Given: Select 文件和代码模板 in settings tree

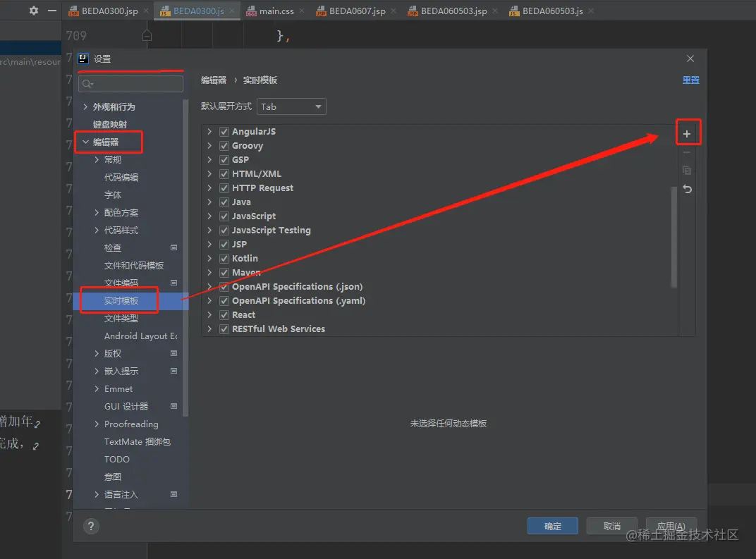Looking at the screenshot, I should (x=134, y=266).
